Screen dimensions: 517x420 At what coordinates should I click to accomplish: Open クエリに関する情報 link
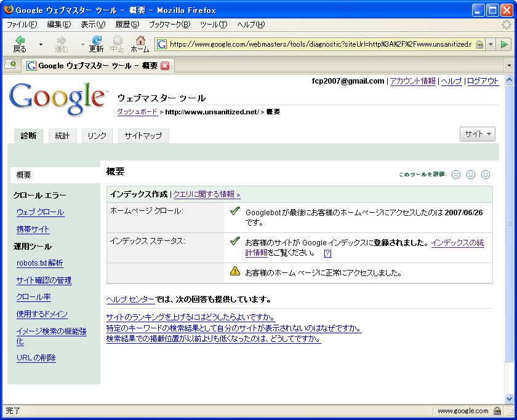coord(207,194)
